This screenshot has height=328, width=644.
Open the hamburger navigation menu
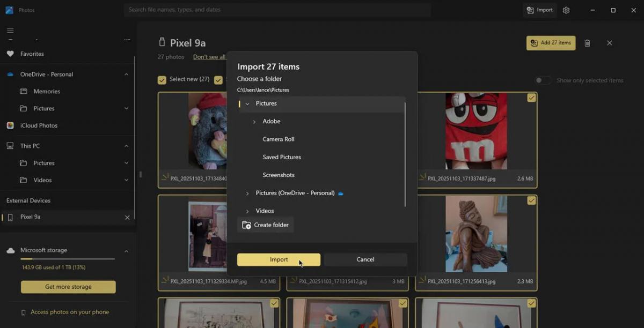[10, 31]
